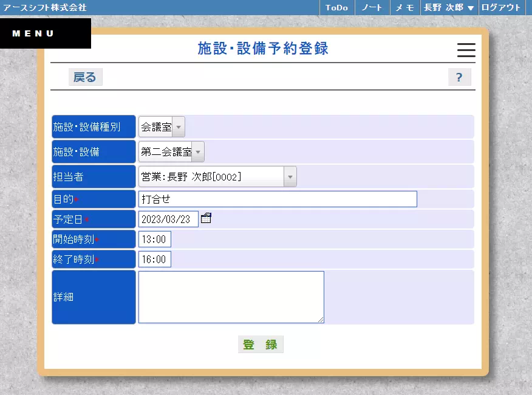Focus the 目的 text field

(x=278, y=199)
